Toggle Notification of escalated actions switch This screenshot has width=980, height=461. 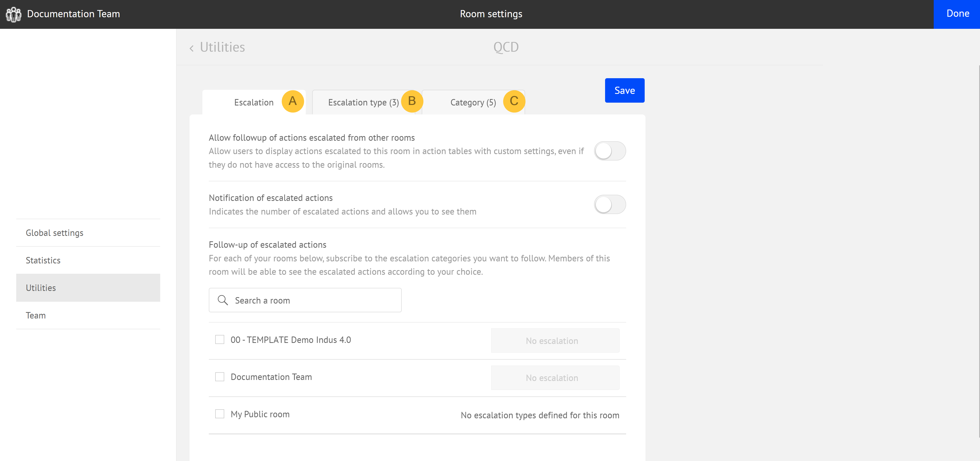[x=610, y=205]
